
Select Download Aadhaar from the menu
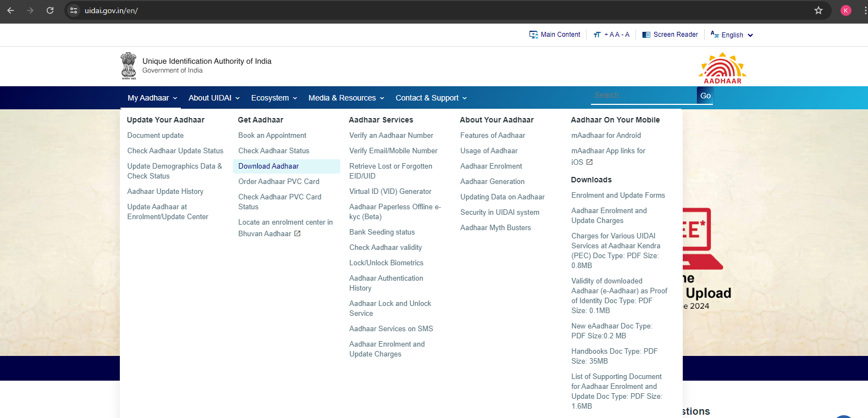pyautogui.click(x=268, y=166)
